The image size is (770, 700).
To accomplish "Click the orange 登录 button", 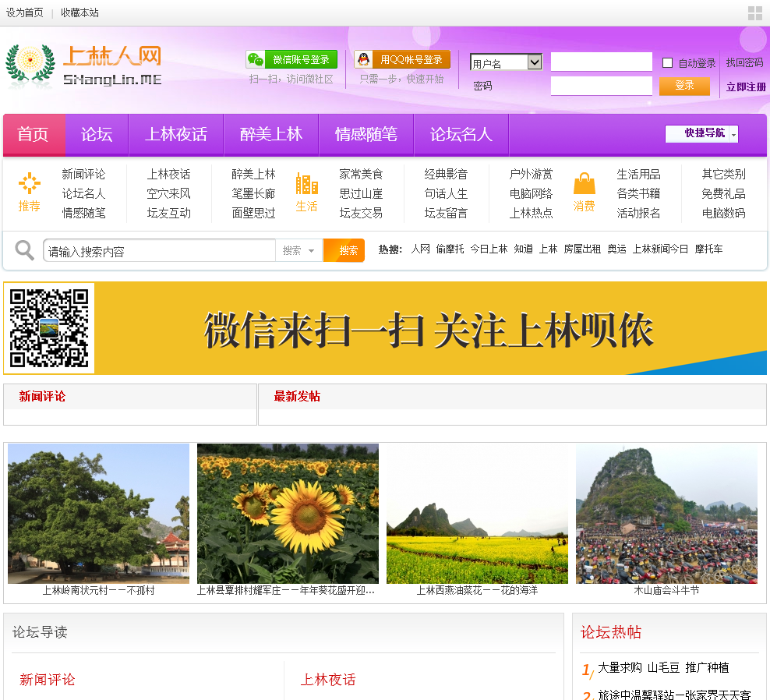I will pos(684,86).
